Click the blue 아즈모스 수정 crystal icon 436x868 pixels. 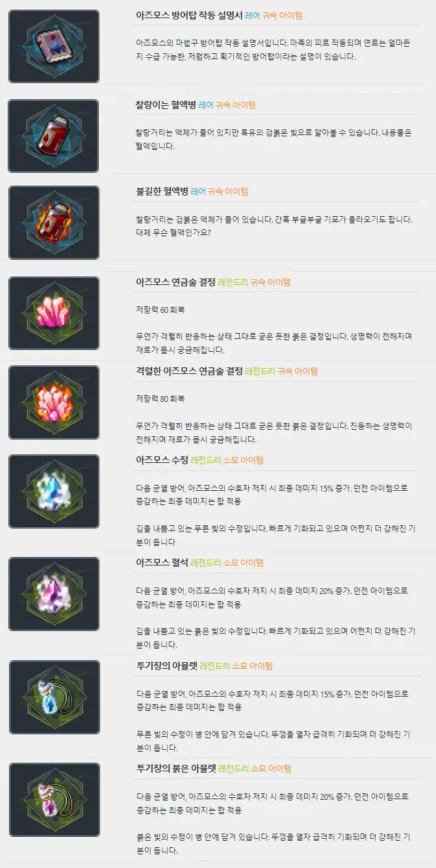pos(54,491)
